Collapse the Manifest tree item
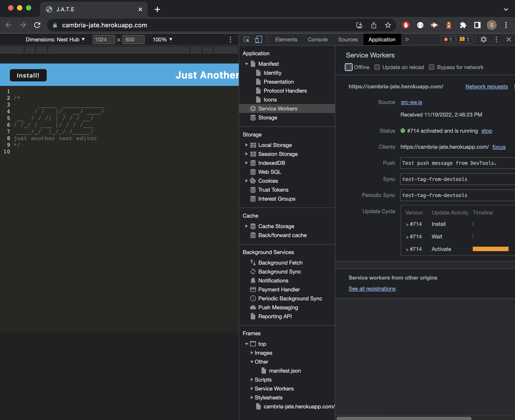515x420 pixels. 247,64
